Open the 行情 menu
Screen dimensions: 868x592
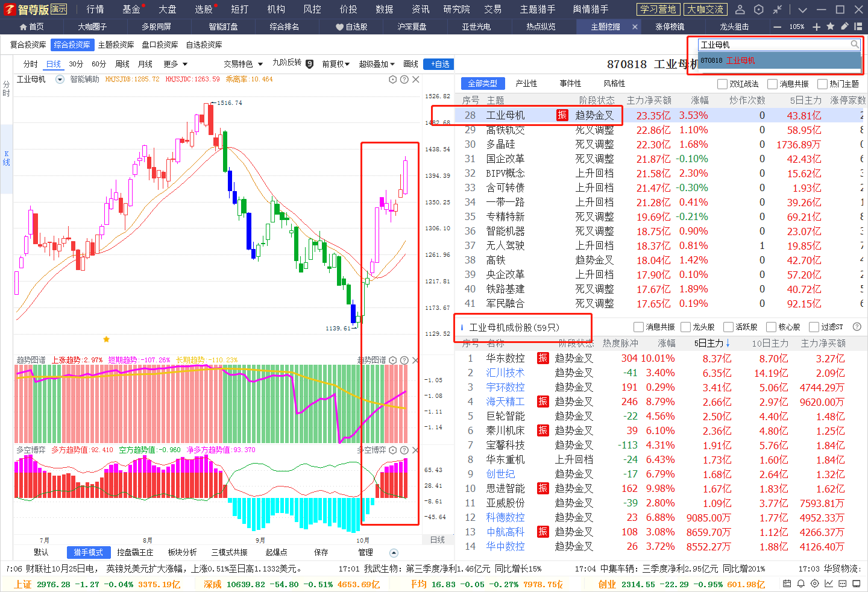tap(95, 10)
